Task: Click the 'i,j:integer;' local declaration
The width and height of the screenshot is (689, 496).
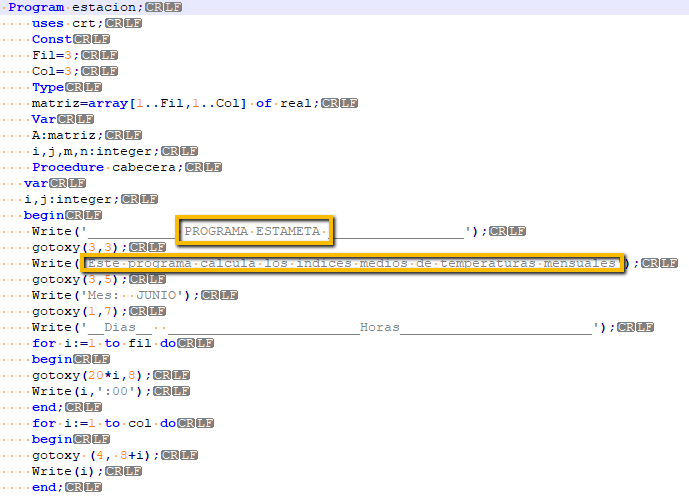Action: pos(70,199)
